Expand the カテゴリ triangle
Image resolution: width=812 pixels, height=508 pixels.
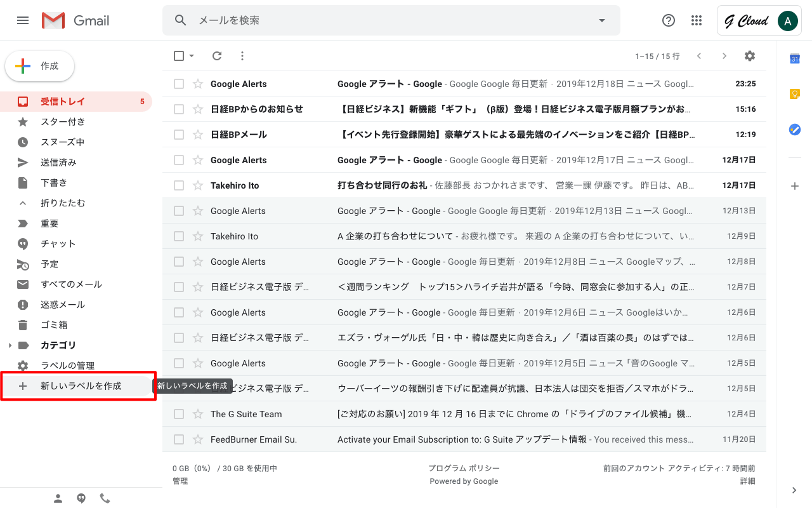[10, 345]
